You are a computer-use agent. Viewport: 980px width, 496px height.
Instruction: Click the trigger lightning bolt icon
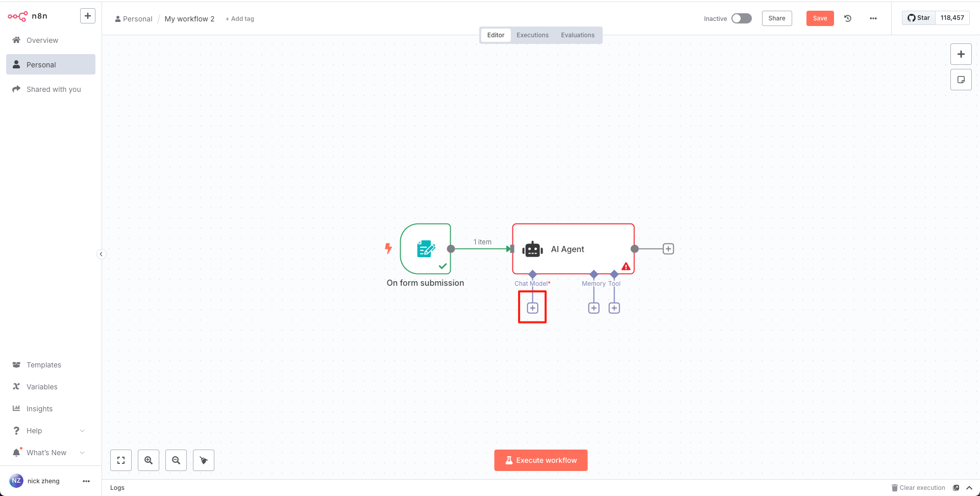click(388, 249)
